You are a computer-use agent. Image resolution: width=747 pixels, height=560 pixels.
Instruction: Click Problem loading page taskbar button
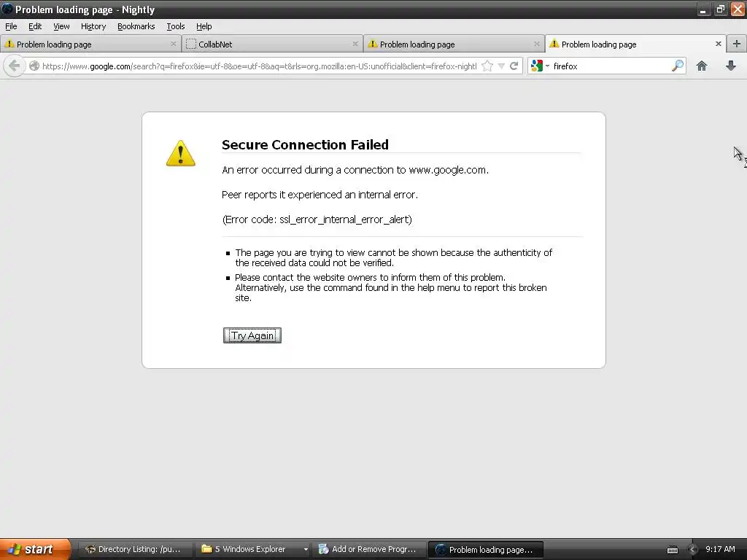(x=485, y=549)
